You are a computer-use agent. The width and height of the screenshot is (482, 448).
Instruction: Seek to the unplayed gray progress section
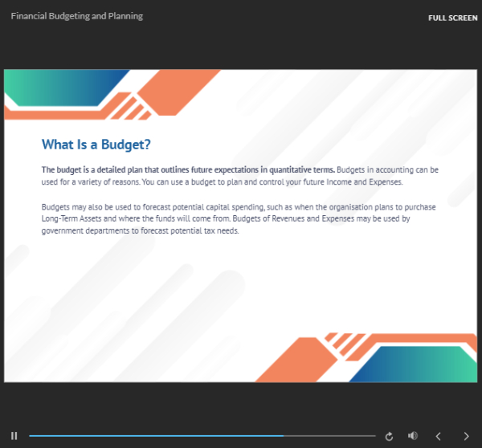tap(329, 436)
